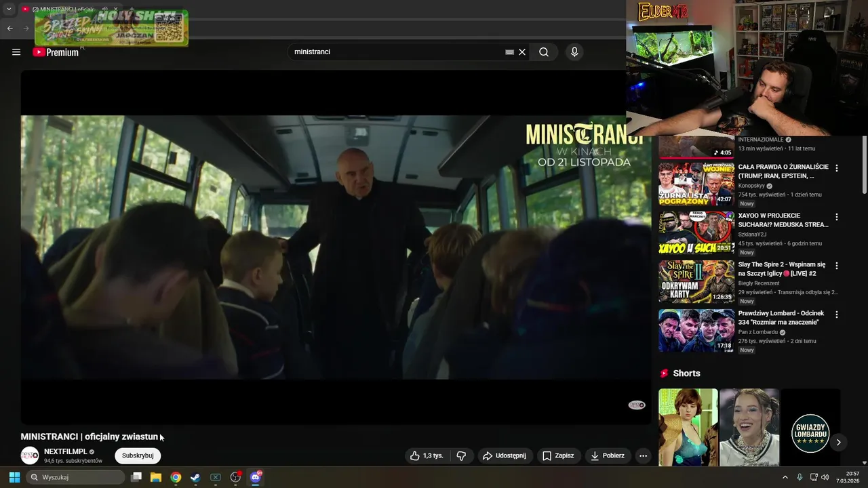Click the main Ministranci trailer video player
This screenshot has width=868, height=488.
336,247
